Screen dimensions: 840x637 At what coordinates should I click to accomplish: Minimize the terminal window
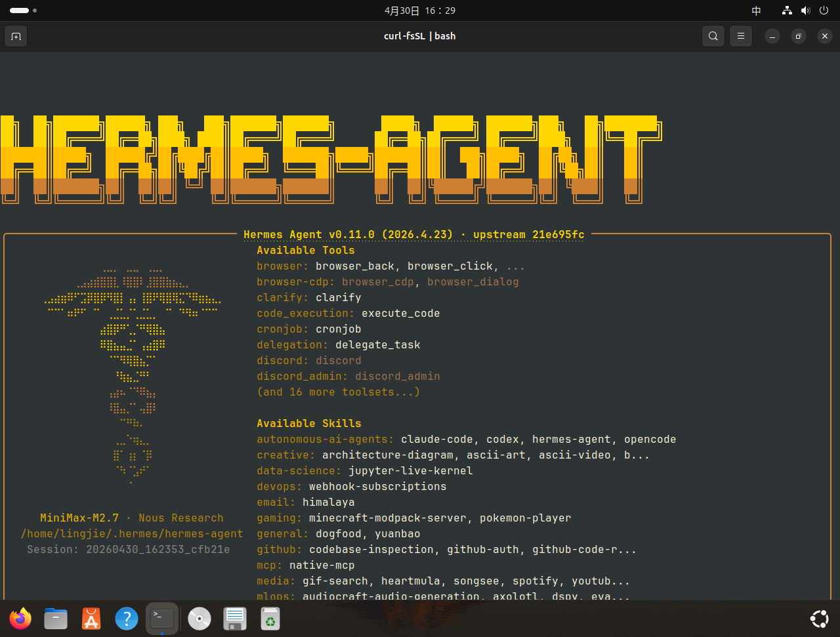point(772,37)
